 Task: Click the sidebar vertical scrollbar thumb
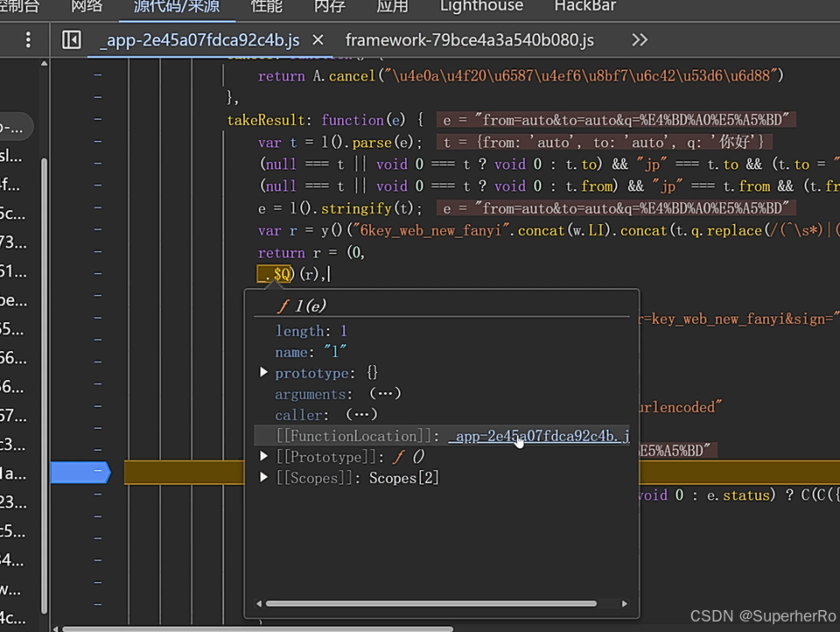click(45, 385)
